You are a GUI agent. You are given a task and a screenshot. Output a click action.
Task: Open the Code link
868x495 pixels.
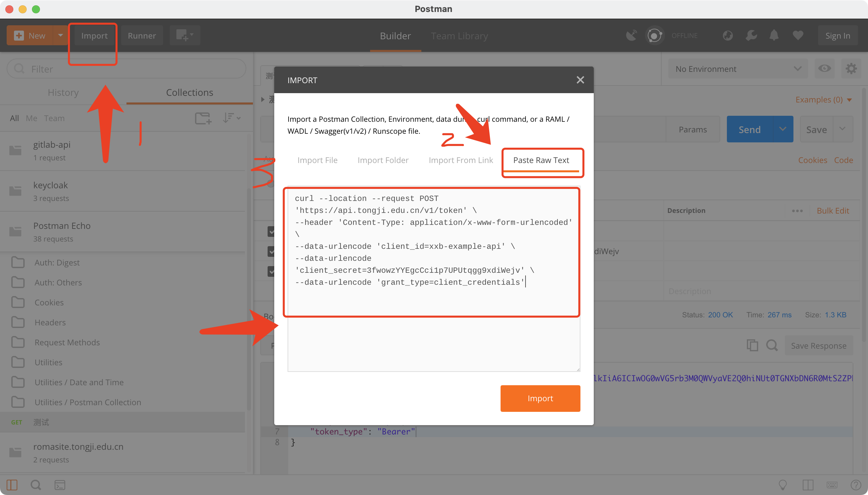point(843,160)
